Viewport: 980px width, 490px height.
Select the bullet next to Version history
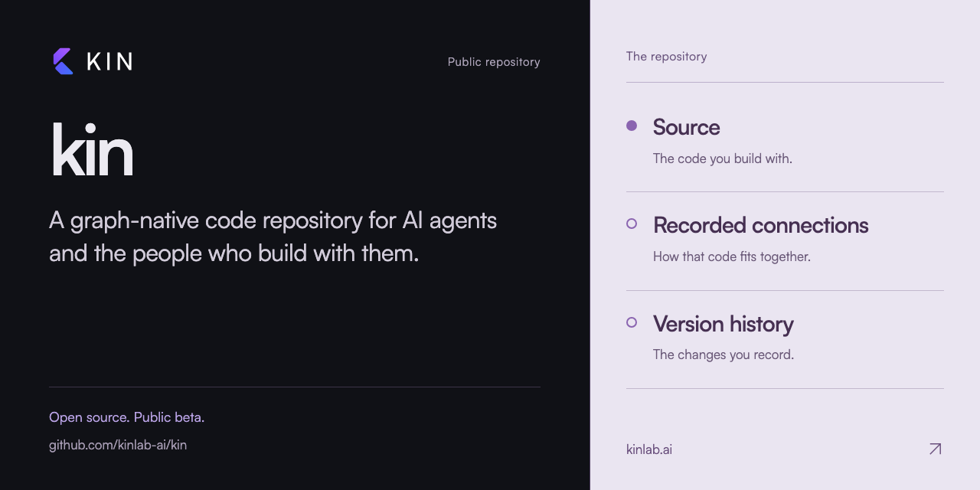pyautogui.click(x=632, y=322)
